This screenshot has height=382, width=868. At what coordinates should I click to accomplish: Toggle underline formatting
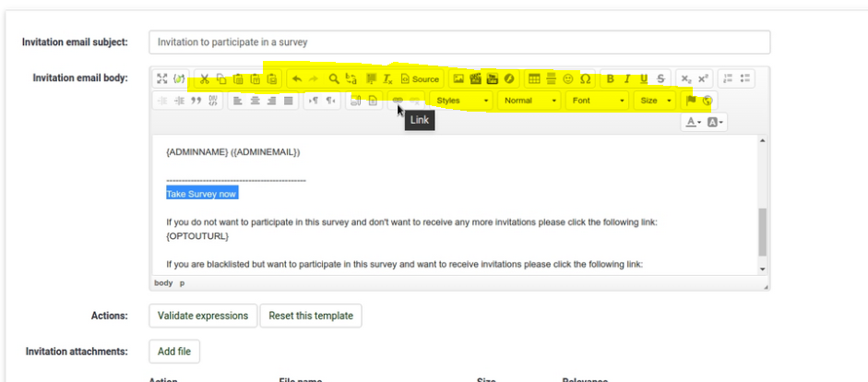tap(644, 78)
